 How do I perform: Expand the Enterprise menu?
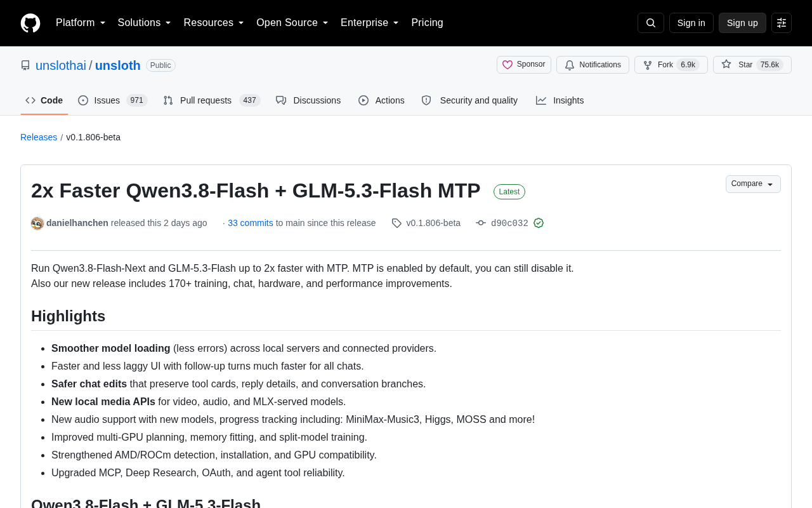coord(370,23)
